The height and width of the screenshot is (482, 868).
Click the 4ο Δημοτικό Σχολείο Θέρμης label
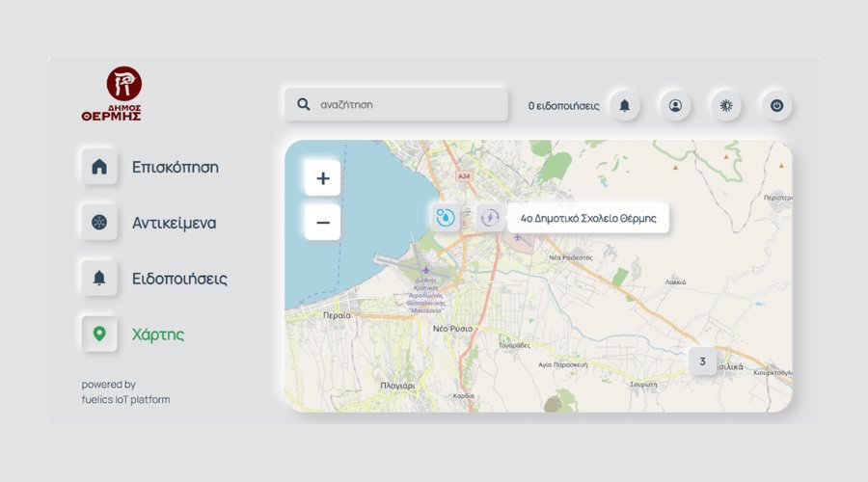click(588, 218)
